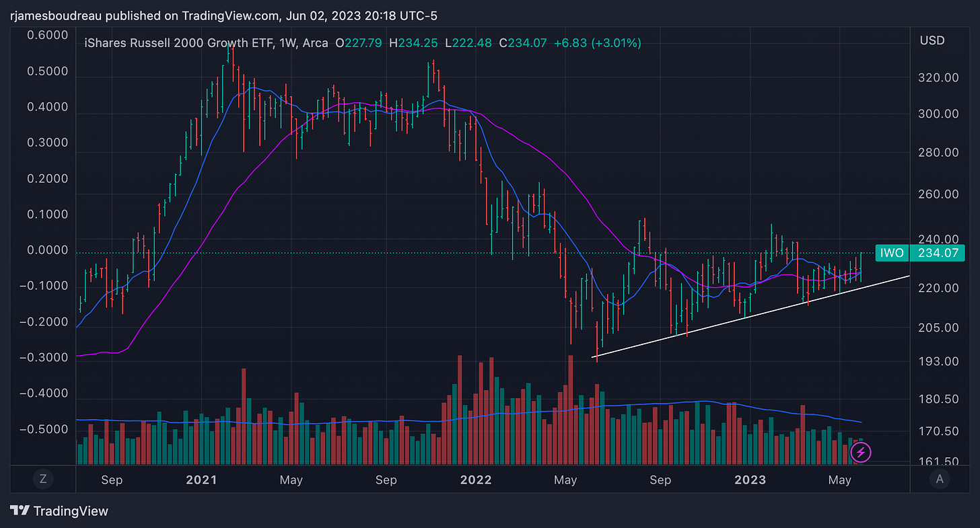980x528 pixels.
Task: Click the 220.00 price axis label
Action: coord(939,289)
